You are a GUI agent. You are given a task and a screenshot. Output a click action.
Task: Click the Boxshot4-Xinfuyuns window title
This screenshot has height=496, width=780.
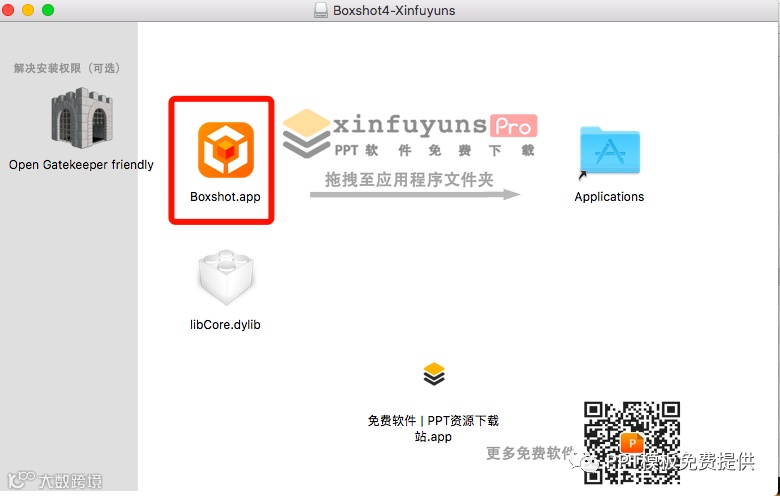[x=394, y=10]
